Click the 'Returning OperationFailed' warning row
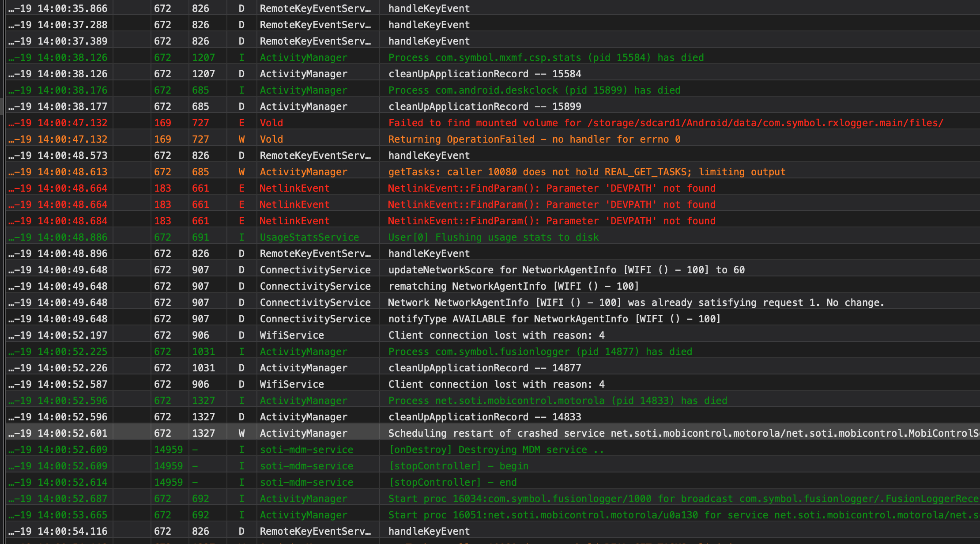This screenshot has width=980, height=544. pos(534,139)
